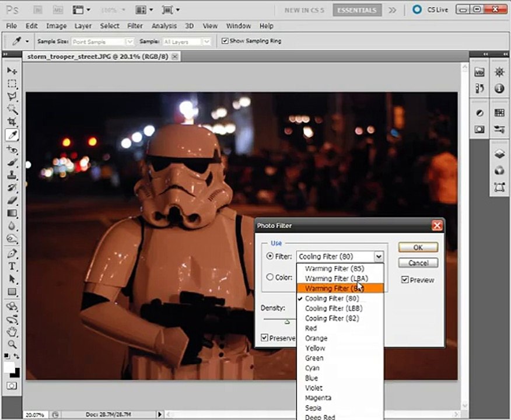Image resolution: width=511 pixels, height=420 pixels.
Task: Switch to Essentials workspace
Action: coord(357,10)
